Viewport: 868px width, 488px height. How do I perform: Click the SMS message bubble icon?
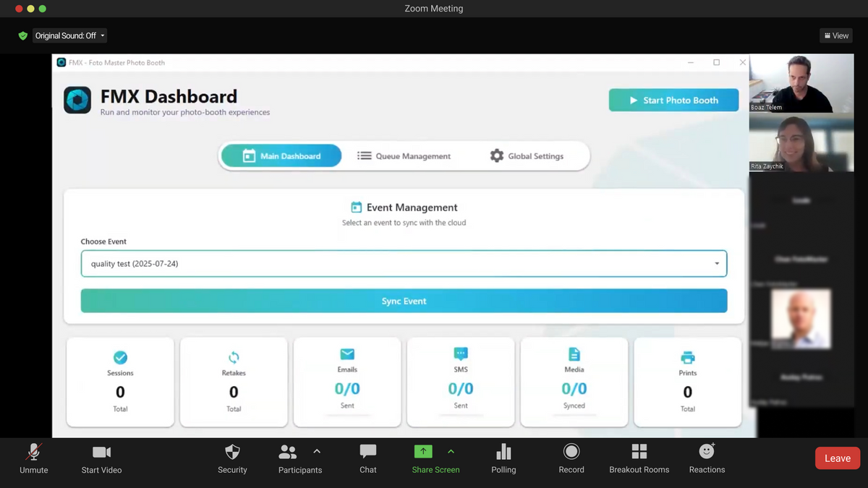click(x=461, y=354)
